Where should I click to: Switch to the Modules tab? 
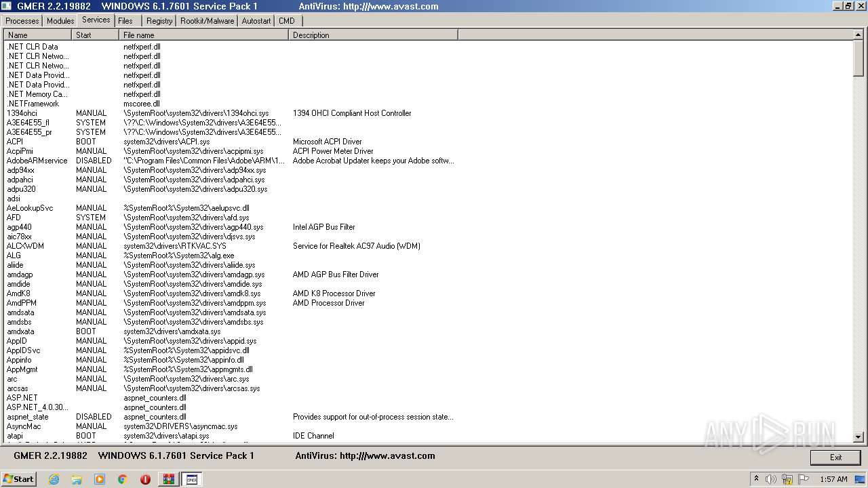[x=60, y=21]
